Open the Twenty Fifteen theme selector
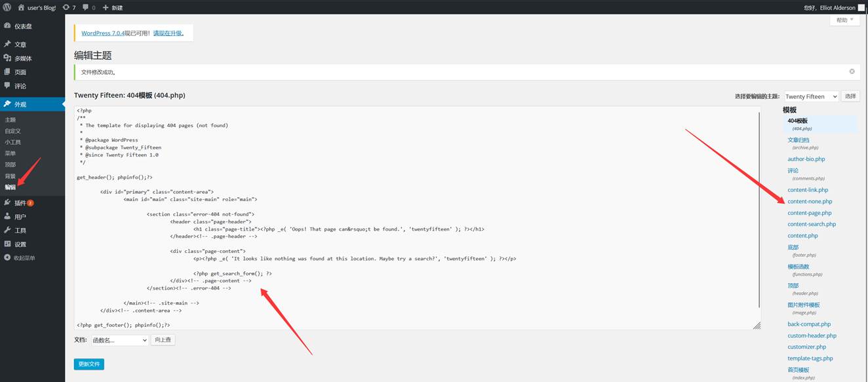Image resolution: width=868 pixels, height=382 pixels. 811,96
